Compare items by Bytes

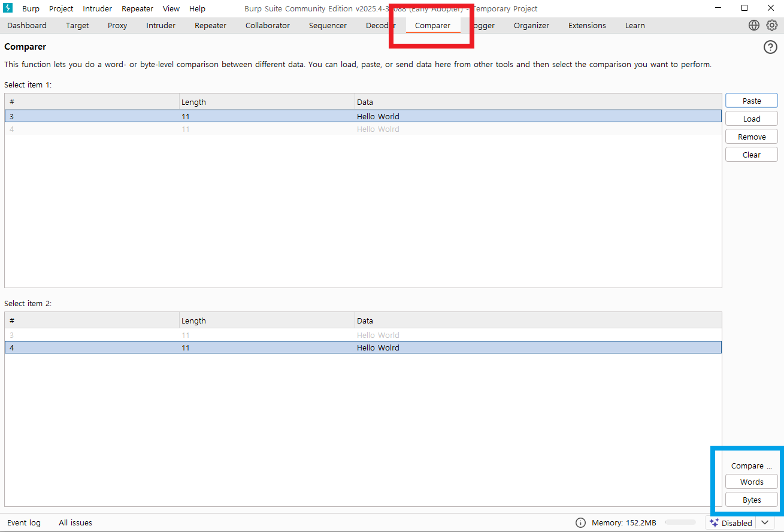point(752,500)
